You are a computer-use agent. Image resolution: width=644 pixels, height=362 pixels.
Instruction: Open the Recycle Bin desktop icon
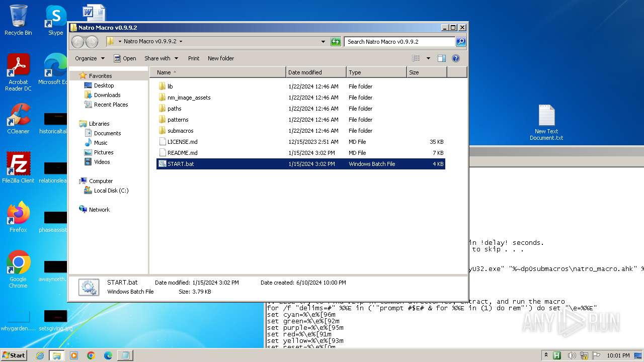pyautogui.click(x=18, y=20)
